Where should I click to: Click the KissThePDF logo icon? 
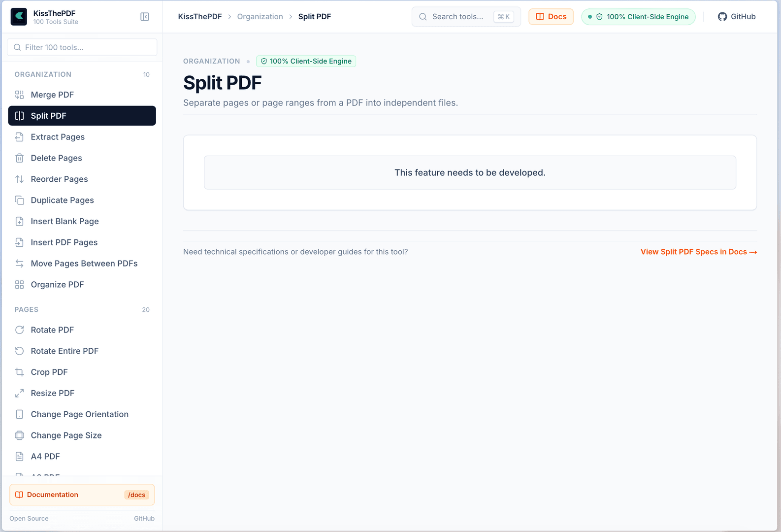pos(19,17)
